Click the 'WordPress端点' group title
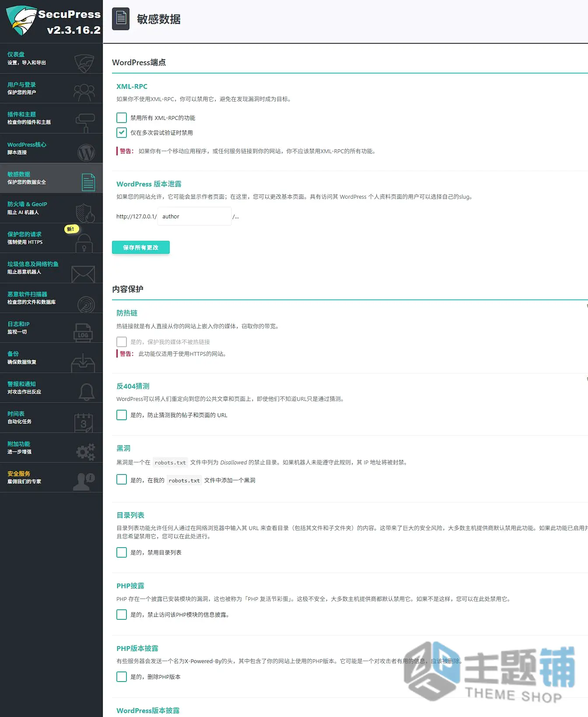 pos(139,62)
